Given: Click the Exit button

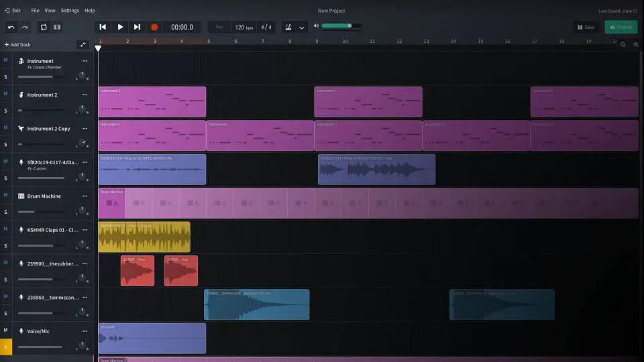Looking at the screenshot, I should point(12,10).
